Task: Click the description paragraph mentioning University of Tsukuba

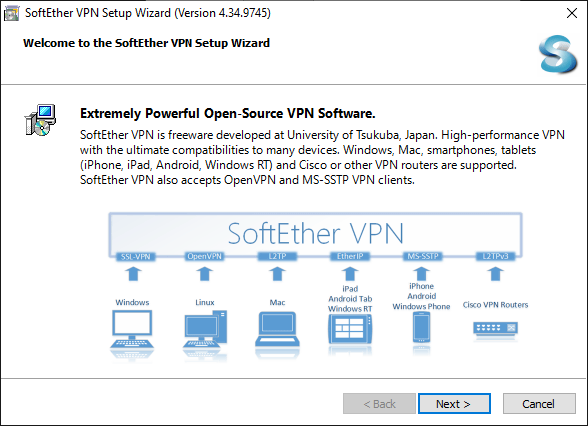Action: click(x=322, y=158)
